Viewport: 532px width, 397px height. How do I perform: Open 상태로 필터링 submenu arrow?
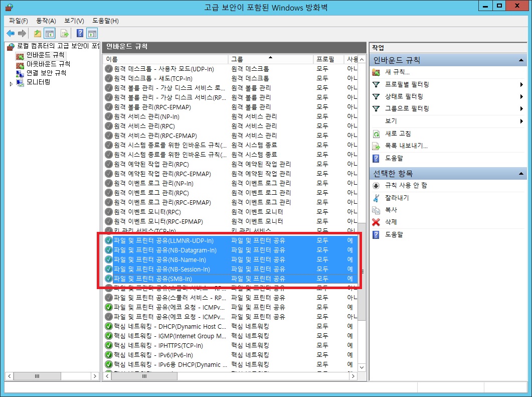point(521,96)
